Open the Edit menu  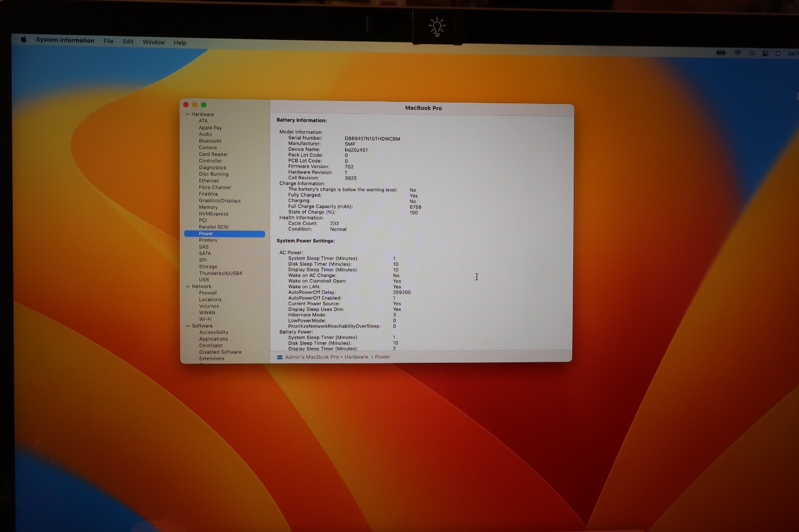[128, 41]
